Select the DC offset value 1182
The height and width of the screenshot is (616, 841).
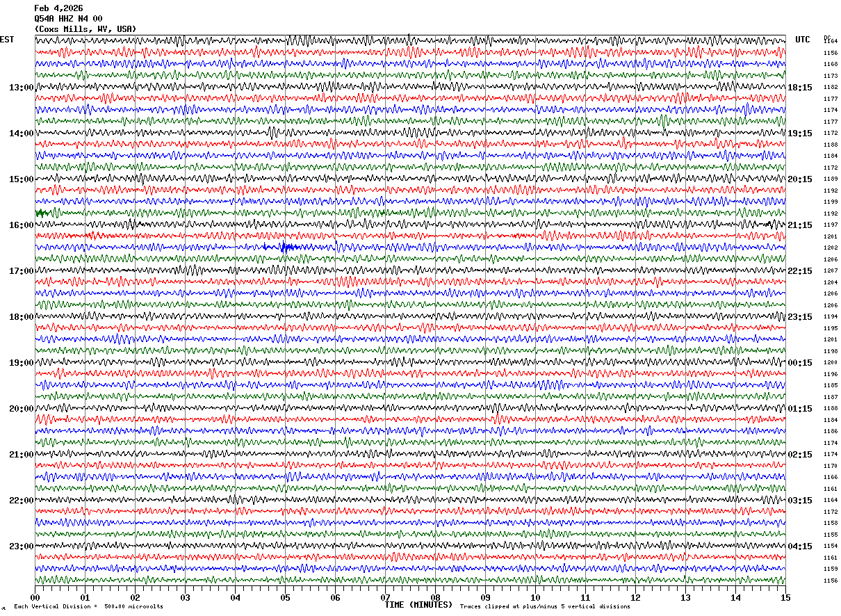click(831, 88)
